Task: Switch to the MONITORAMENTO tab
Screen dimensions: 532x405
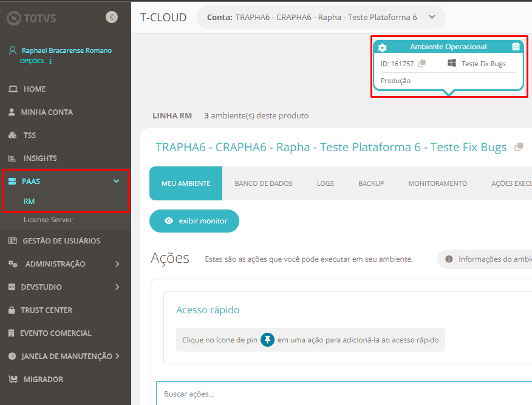Action: click(438, 183)
